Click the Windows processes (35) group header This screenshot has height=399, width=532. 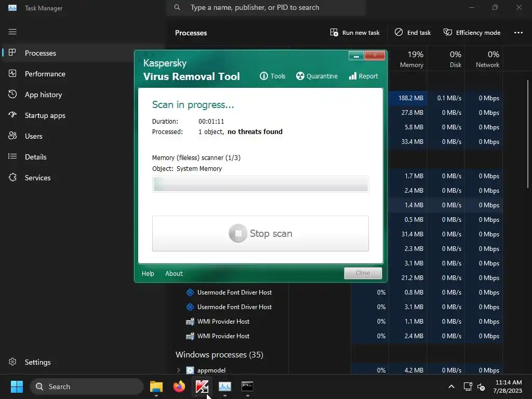219,354
